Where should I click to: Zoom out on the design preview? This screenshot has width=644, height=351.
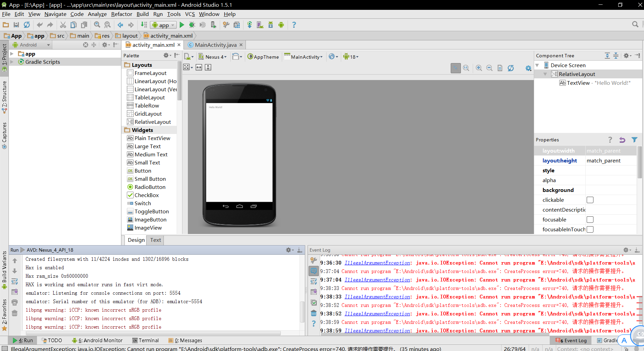point(489,68)
